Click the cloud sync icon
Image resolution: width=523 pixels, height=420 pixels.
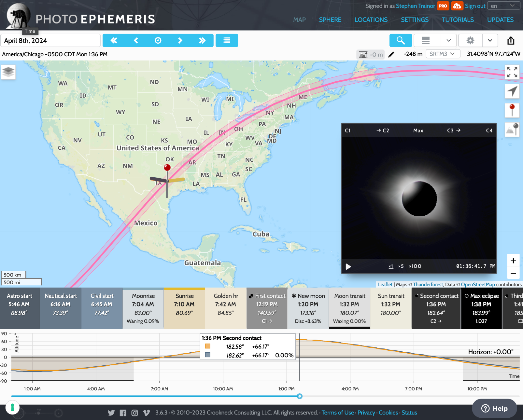pos(457,6)
